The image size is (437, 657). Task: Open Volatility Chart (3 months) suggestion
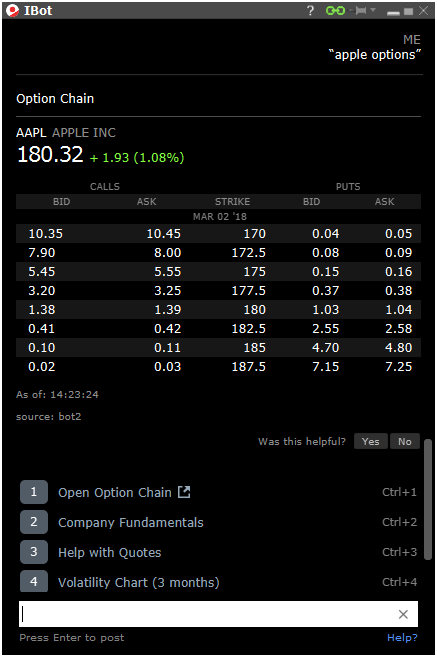139,582
